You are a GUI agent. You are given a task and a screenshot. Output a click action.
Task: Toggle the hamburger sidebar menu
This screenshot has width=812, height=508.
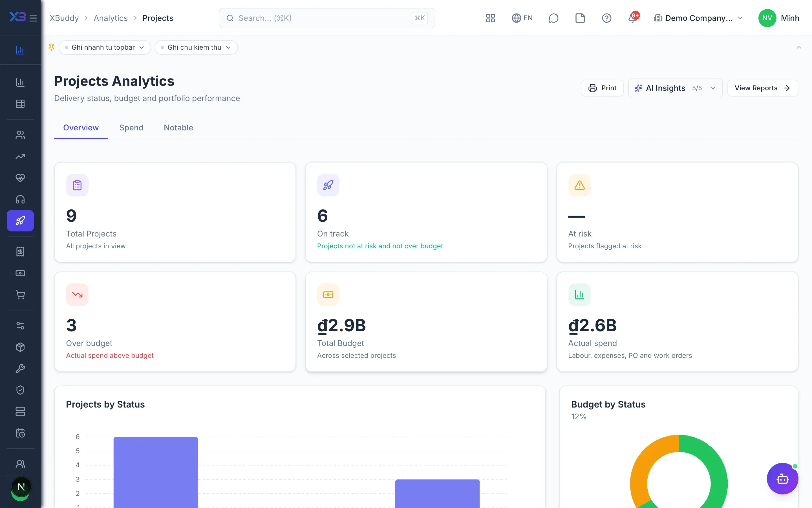tap(33, 18)
